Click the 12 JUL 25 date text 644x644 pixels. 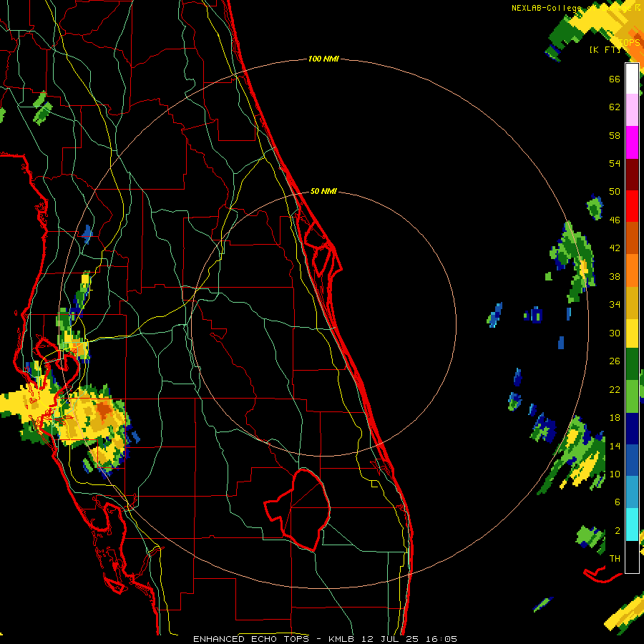[x=390, y=639]
